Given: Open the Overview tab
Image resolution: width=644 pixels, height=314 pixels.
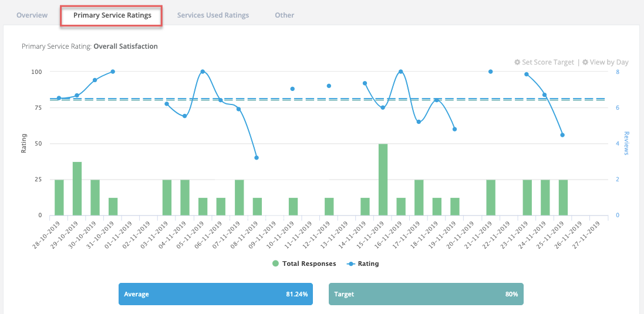Looking at the screenshot, I should [32, 15].
